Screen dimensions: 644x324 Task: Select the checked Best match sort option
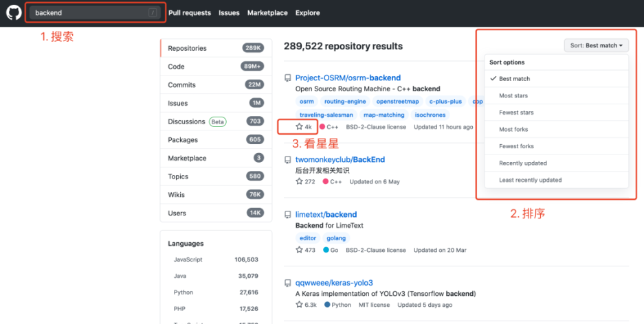click(x=557, y=79)
